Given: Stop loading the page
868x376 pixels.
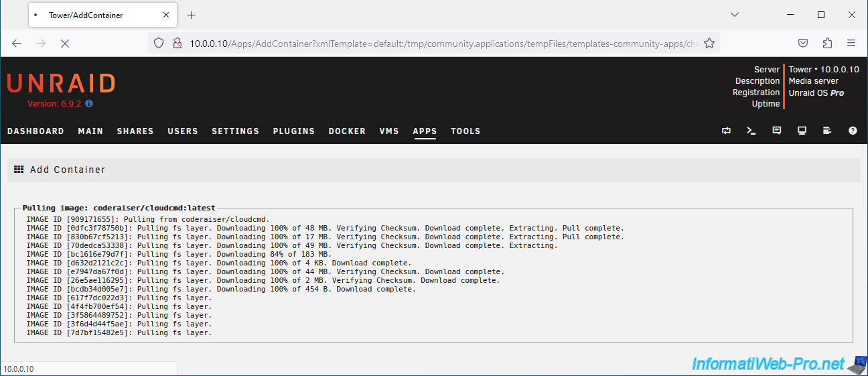Looking at the screenshot, I should pos(65,43).
